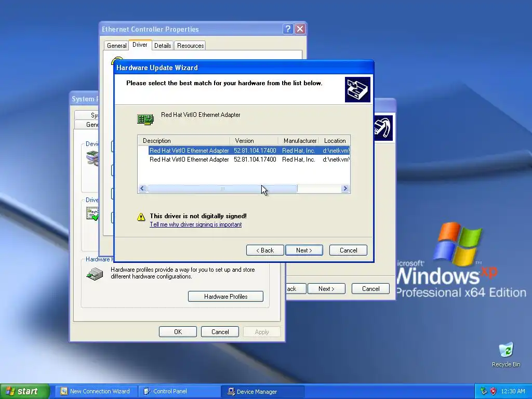This screenshot has width=532, height=399.
Task: Click the security shield tray icon
Action: click(x=494, y=391)
